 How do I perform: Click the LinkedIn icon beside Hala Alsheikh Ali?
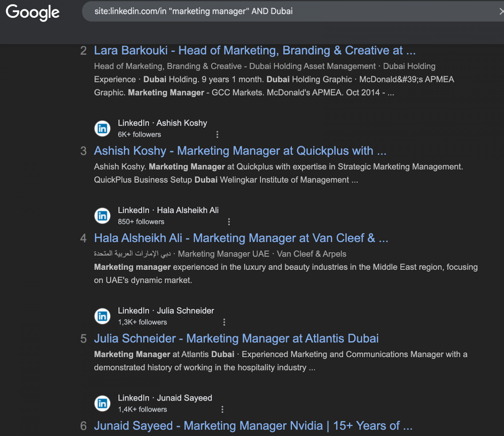click(x=102, y=216)
